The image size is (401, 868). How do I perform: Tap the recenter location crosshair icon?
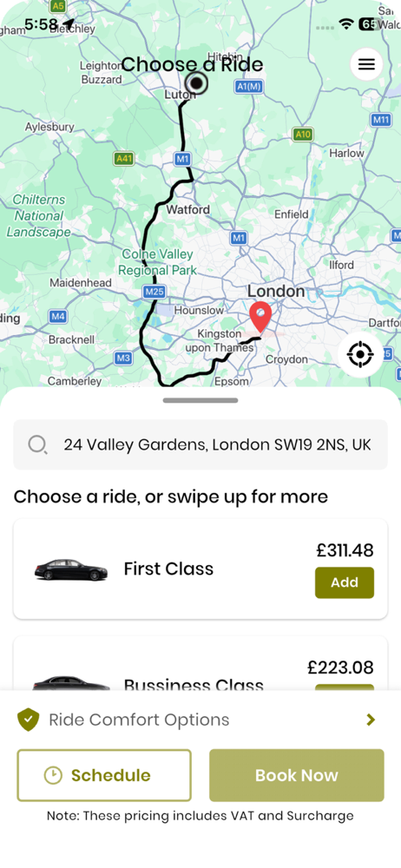pos(360,354)
